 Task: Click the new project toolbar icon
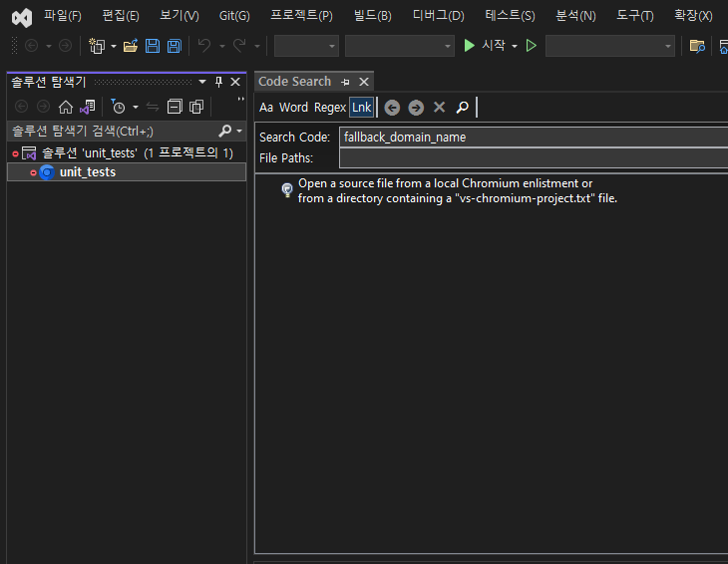pos(97,46)
